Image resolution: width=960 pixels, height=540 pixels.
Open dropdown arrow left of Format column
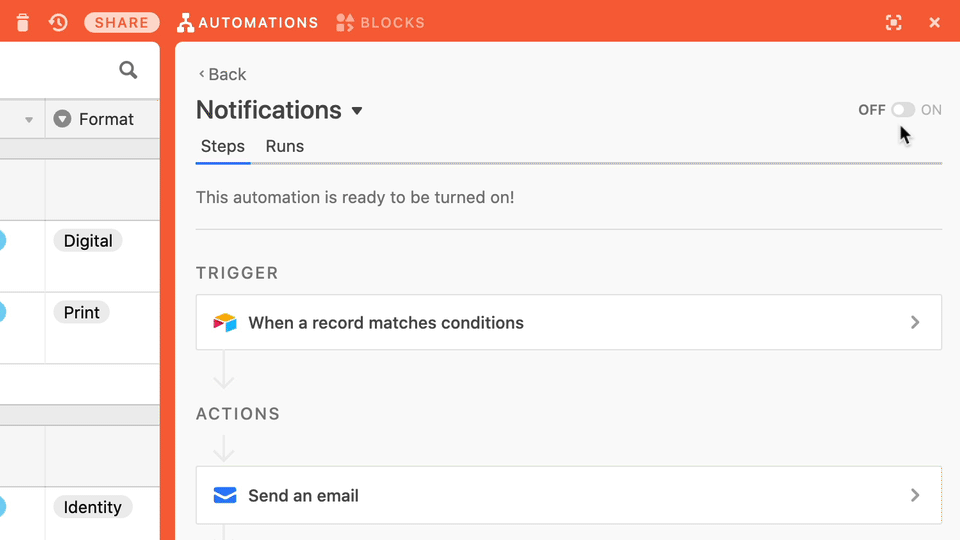tap(29, 120)
